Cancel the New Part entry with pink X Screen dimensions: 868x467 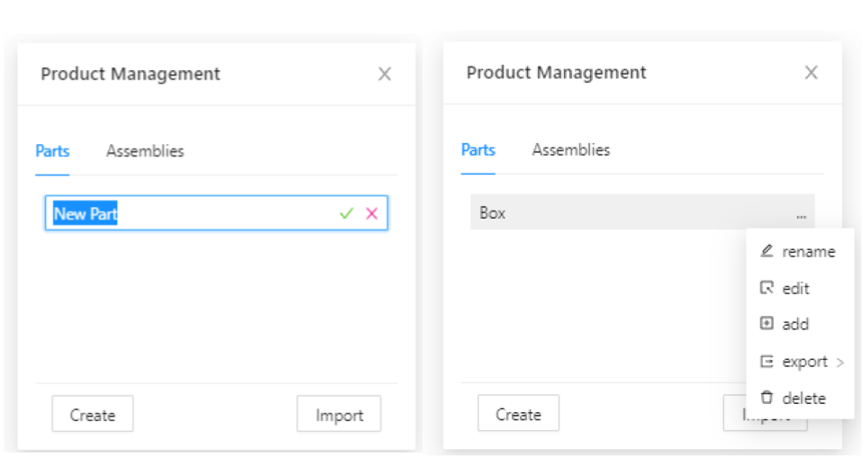click(371, 213)
